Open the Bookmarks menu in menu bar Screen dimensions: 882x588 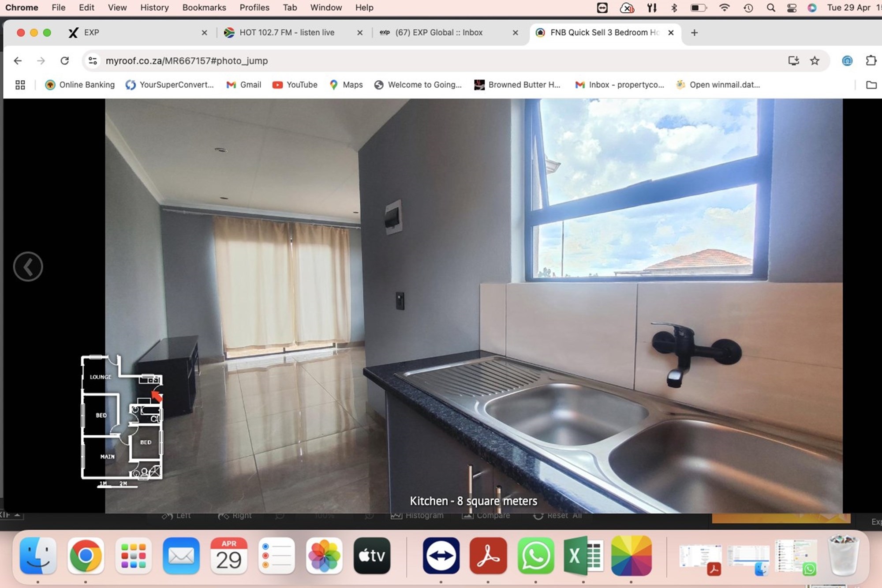[204, 7]
